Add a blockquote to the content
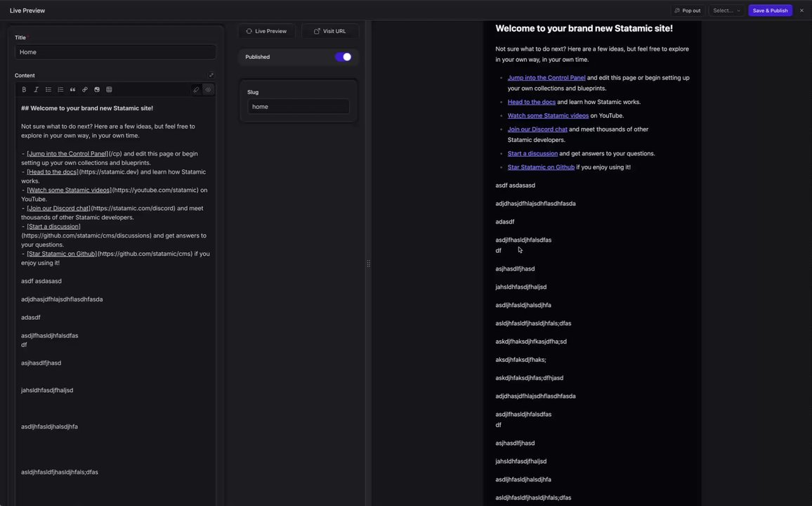 click(72, 90)
